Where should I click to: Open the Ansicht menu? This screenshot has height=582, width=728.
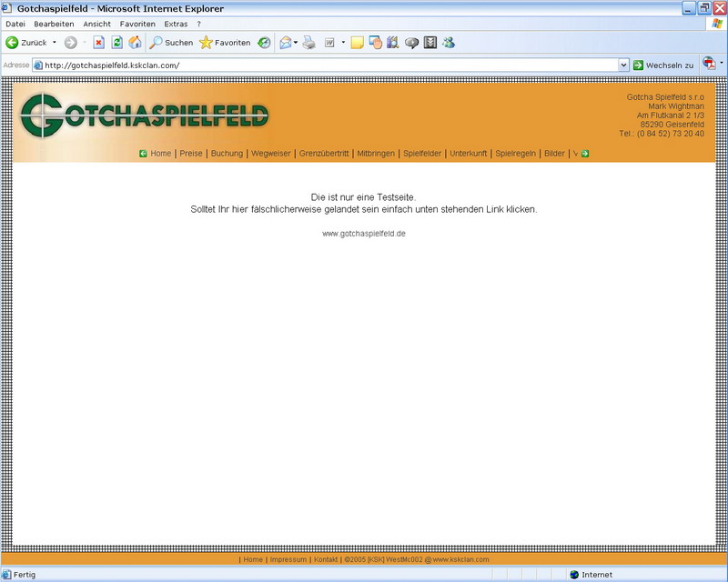(x=96, y=24)
